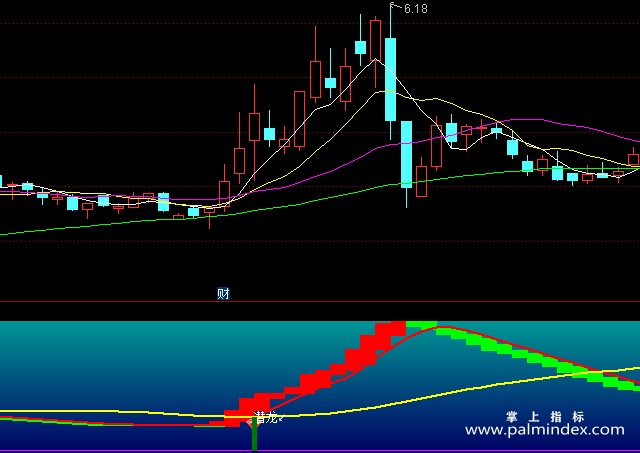640x453 pixels.
Task: Click the diamond icon beside 潜龙
Action: 249,423
